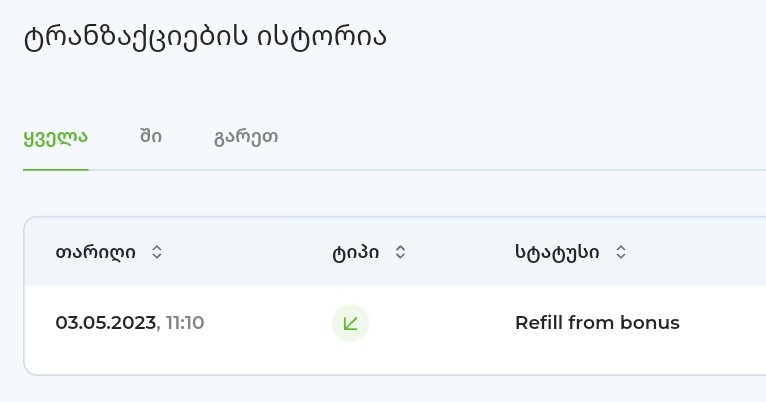Click the up arrow beside თარიღი
The width and height of the screenshot is (766, 402).
(x=156, y=247)
